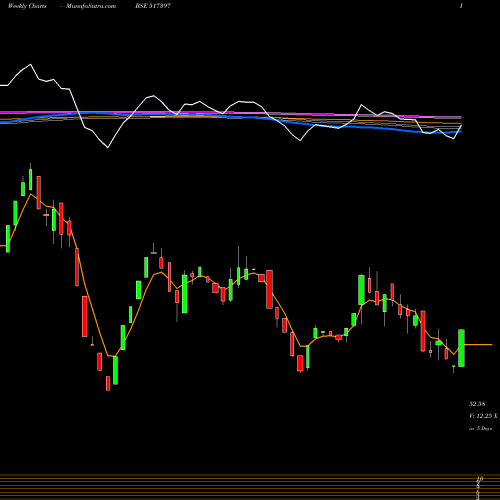Screen dimensions: 500x500
Task: Click the 'MunafaSutra.com' source label
Action: point(91,6)
